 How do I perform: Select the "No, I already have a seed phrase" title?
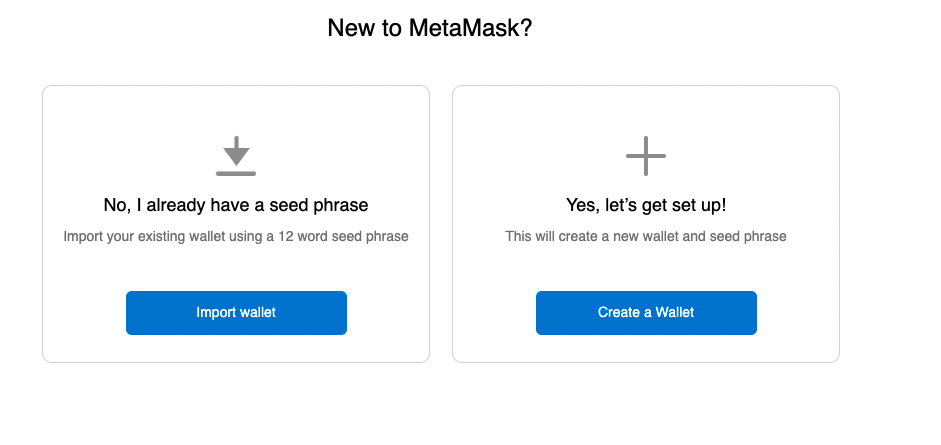[x=236, y=205]
